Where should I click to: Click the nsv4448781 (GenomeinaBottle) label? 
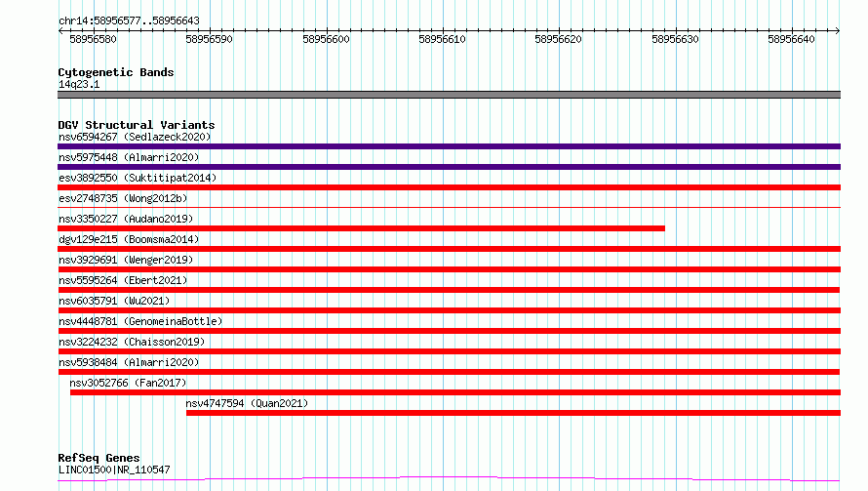coord(140,321)
